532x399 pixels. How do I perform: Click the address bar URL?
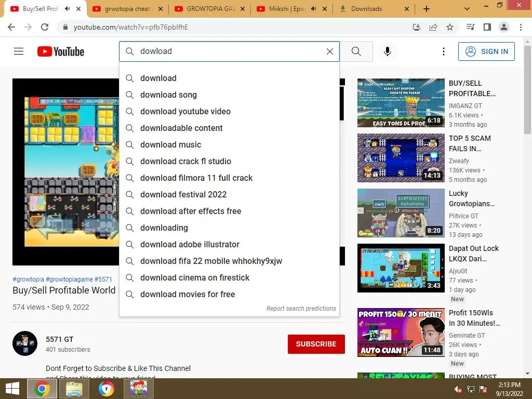click(130, 27)
